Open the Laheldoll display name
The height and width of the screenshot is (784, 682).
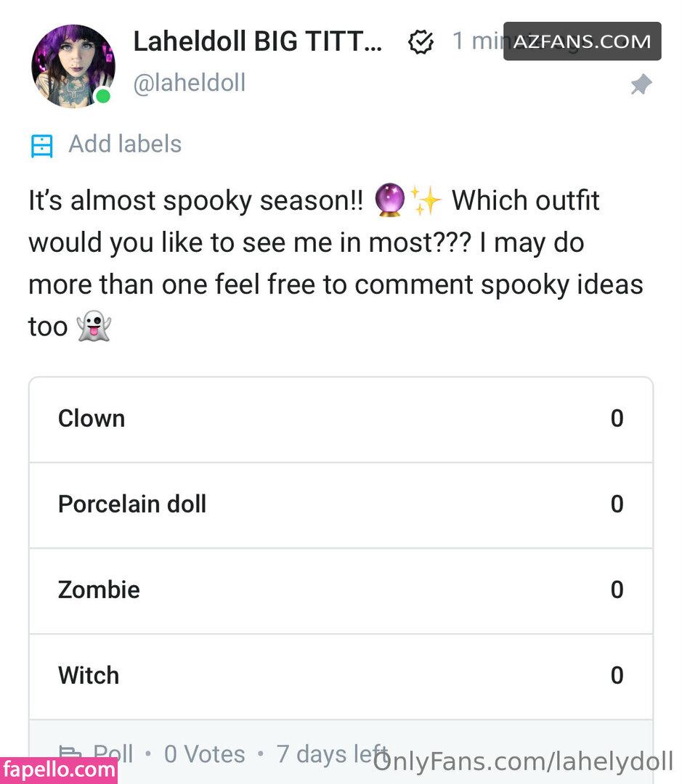coord(258,42)
